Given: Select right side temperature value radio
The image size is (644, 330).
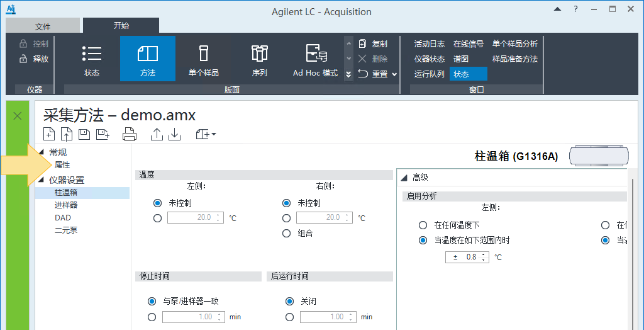Looking at the screenshot, I should pos(287,218).
